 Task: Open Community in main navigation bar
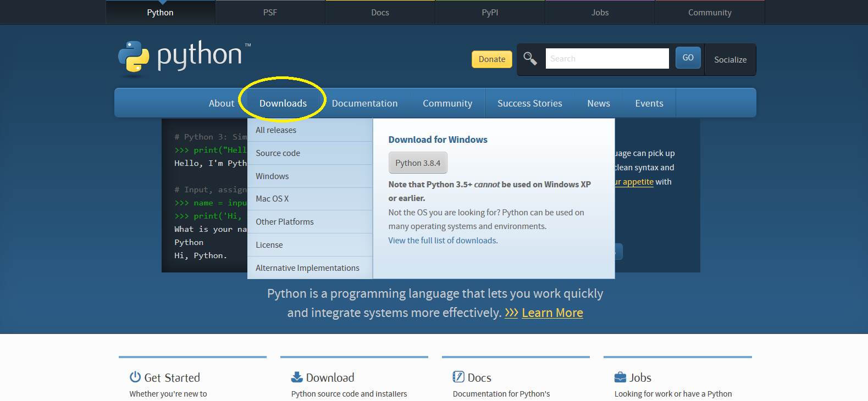tap(447, 103)
